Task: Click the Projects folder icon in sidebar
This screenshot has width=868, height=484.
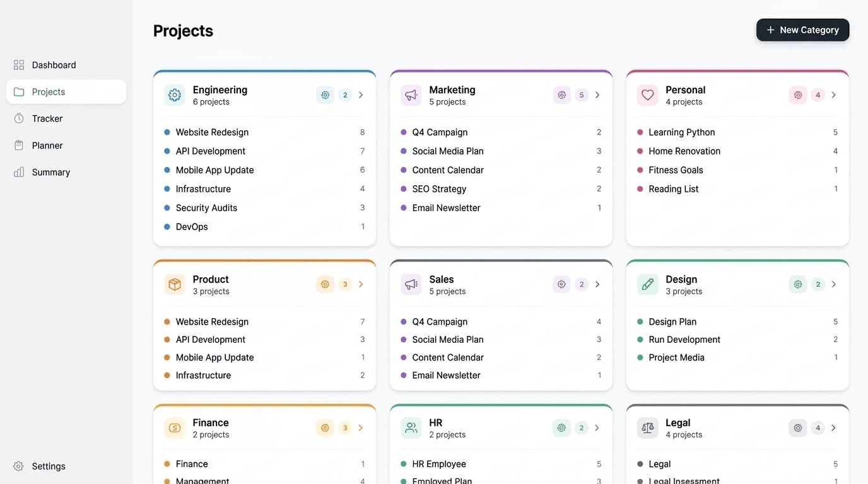Action: pyautogui.click(x=19, y=92)
